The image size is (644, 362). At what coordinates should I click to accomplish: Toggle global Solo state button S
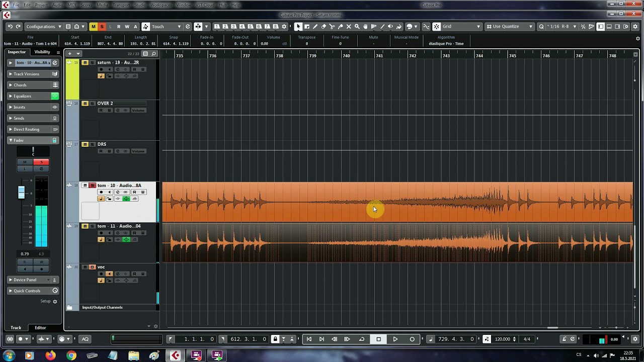[x=102, y=26]
